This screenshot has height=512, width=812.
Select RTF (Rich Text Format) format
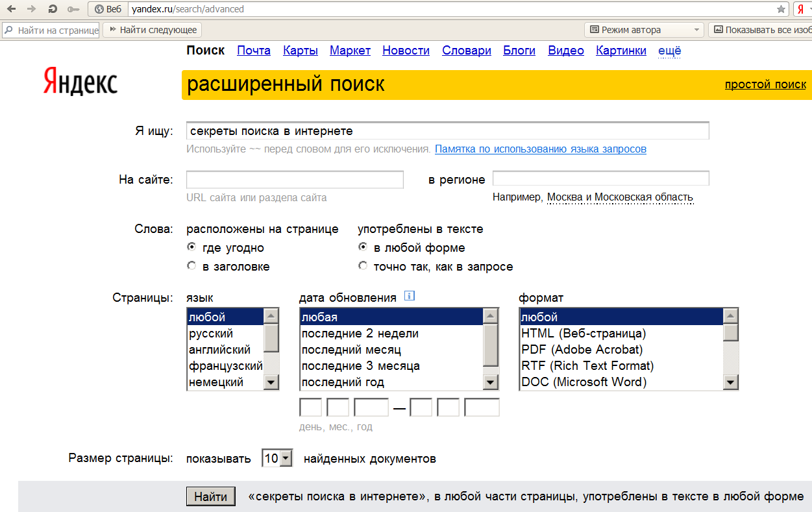tap(621, 366)
